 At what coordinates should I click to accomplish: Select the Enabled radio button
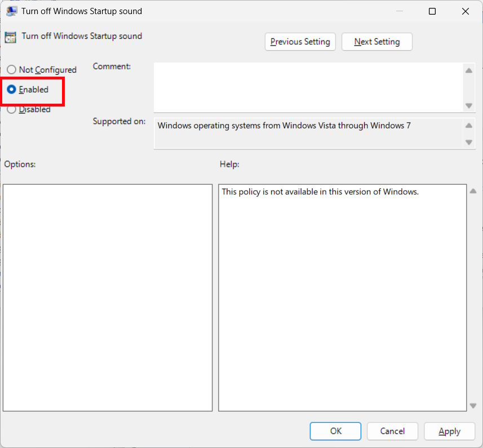coord(11,89)
